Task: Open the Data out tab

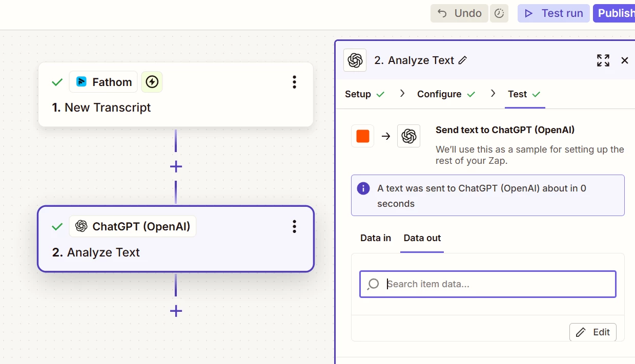Action: tap(422, 238)
